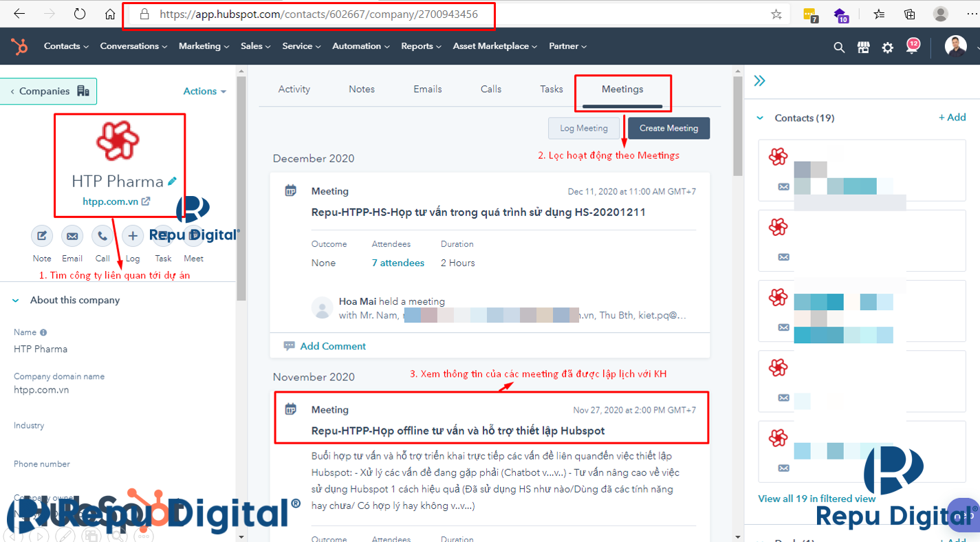Open htpp.com.vn website link
This screenshot has width=980, height=542.
click(116, 202)
